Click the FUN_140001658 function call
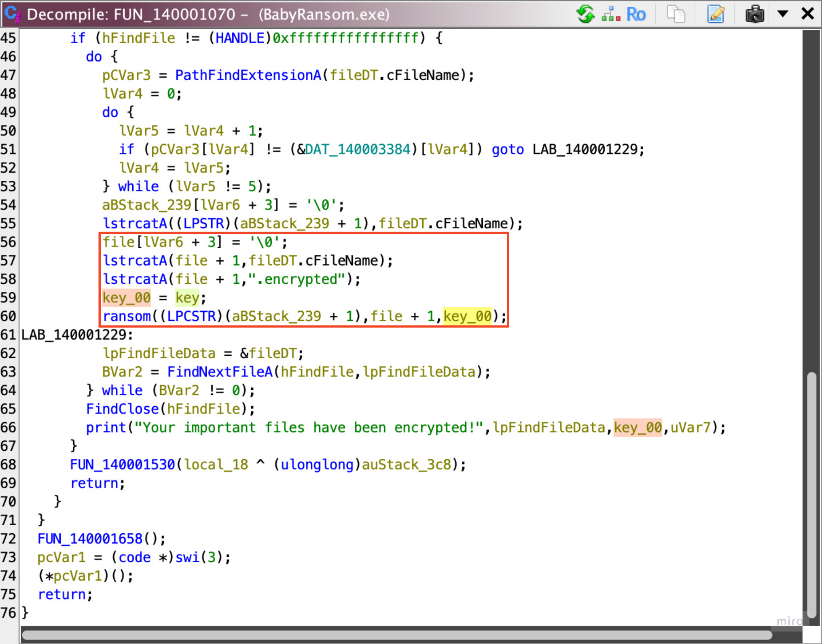The width and height of the screenshot is (822, 644). click(90, 538)
